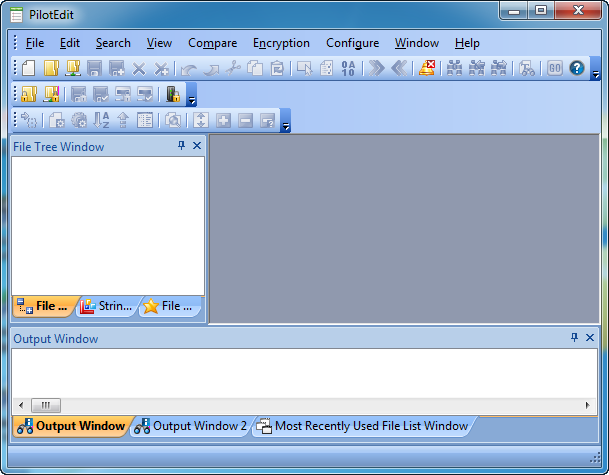The height and width of the screenshot is (475, 609).
Task: Click the double right chevron icon
Action: (x=377, y=68)
